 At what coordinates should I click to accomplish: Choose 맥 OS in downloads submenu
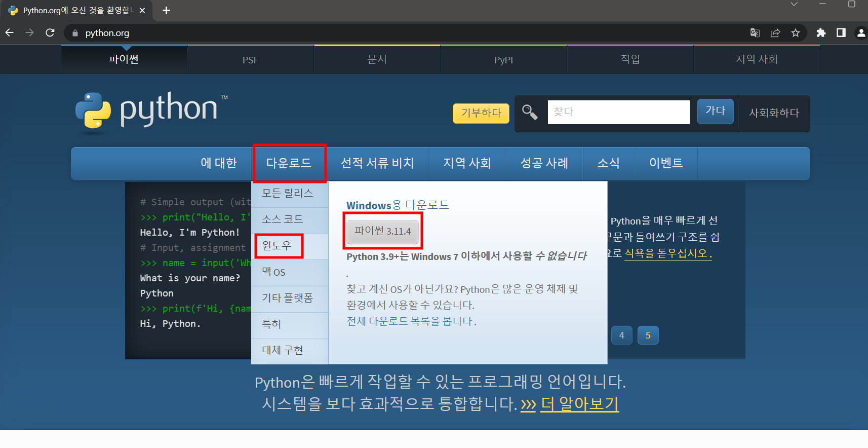pyautogui.click(x=290, y=273)
